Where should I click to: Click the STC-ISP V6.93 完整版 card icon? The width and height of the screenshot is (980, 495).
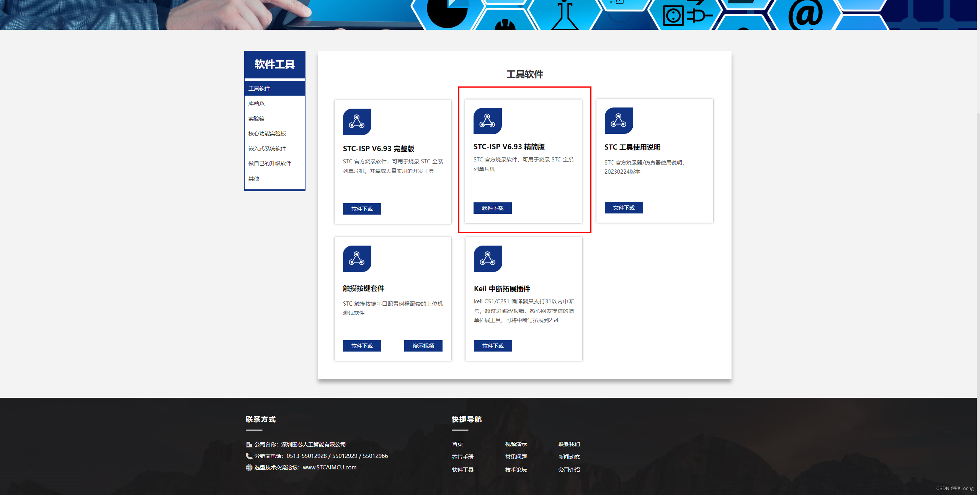click(357, 122)
